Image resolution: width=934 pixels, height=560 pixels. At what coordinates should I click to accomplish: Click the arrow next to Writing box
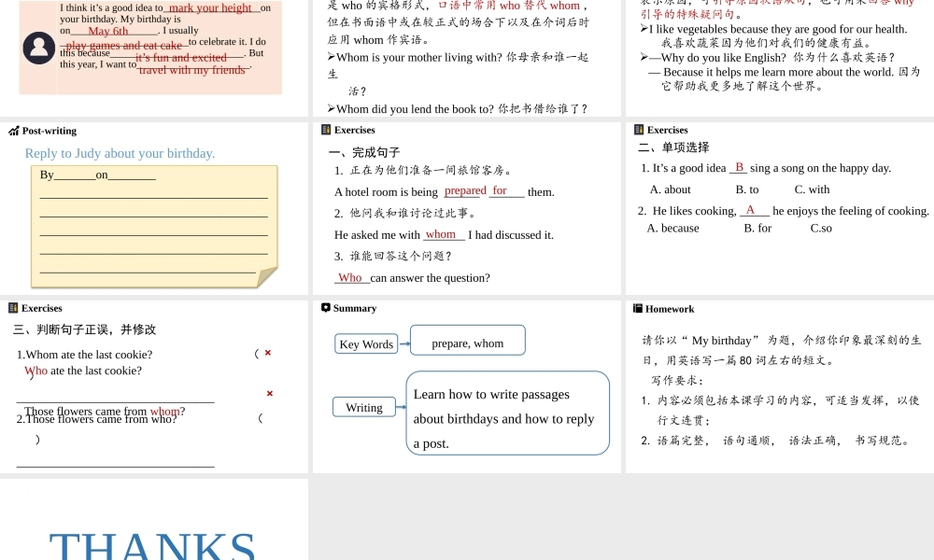401,407
